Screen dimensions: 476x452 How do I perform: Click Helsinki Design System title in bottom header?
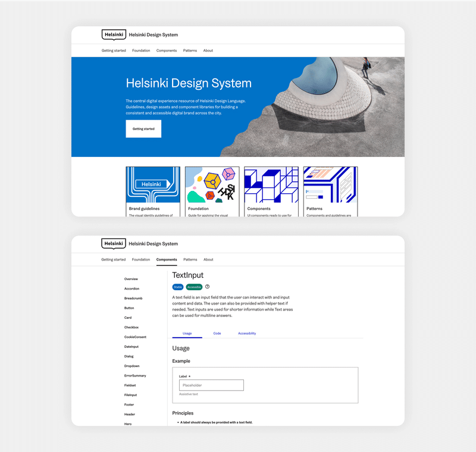154,244
